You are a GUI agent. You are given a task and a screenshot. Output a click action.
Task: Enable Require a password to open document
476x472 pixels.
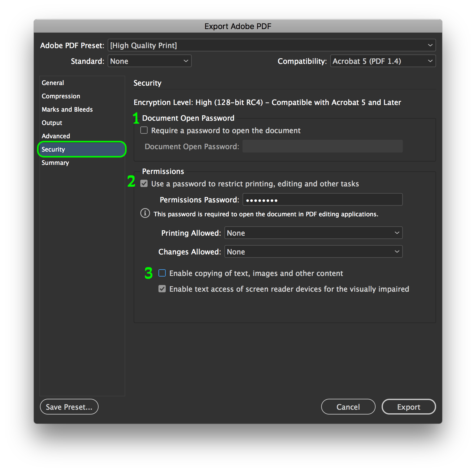tap(144, 130)
